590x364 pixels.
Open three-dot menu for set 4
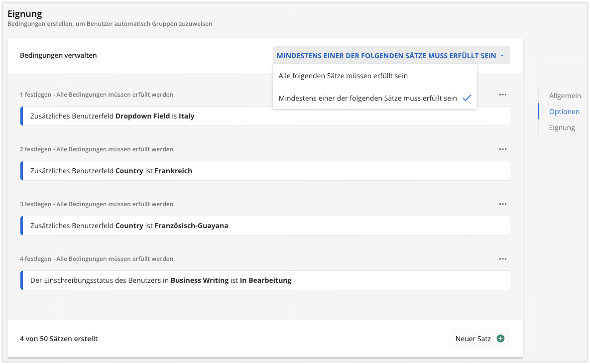[x=503, y=259]
